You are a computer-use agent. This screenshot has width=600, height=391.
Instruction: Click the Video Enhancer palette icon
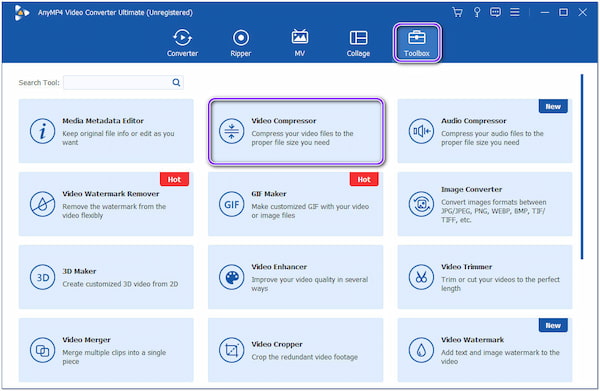[x=232, y=277]
